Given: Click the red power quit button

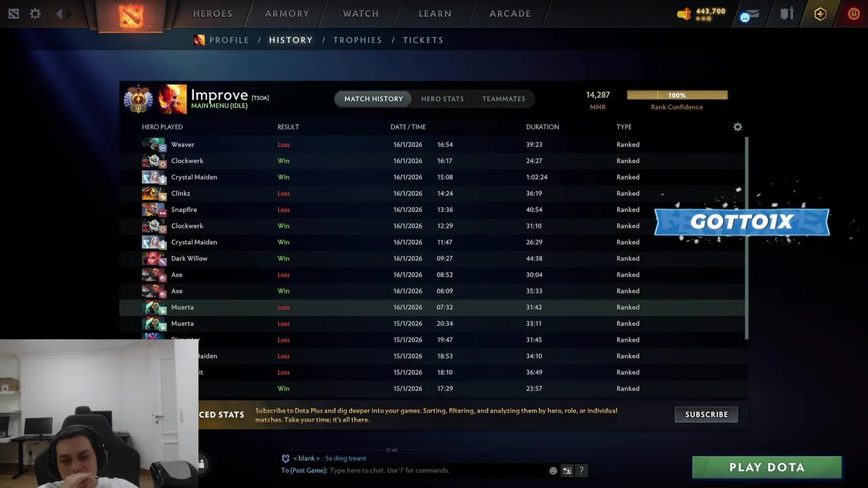Looking at the screenshot, I should (854, 14).
